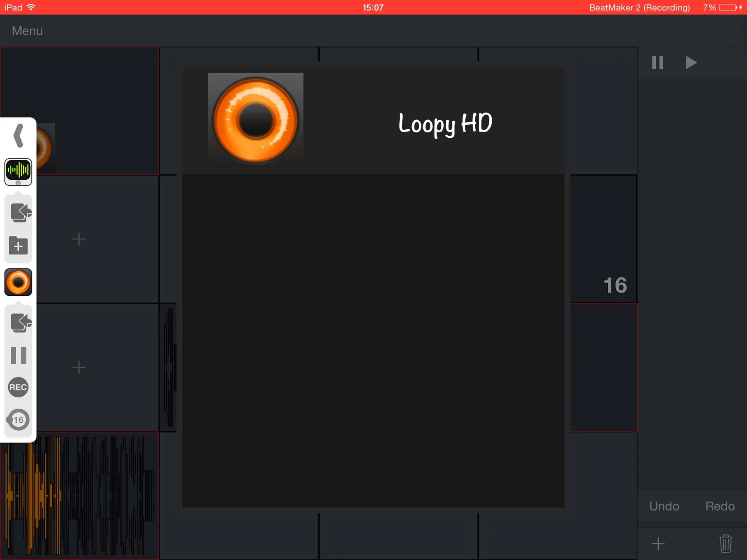Tap the 16 bar count-in icon
This screenshot has height=560, width=747.
click(x=18, y=420)
